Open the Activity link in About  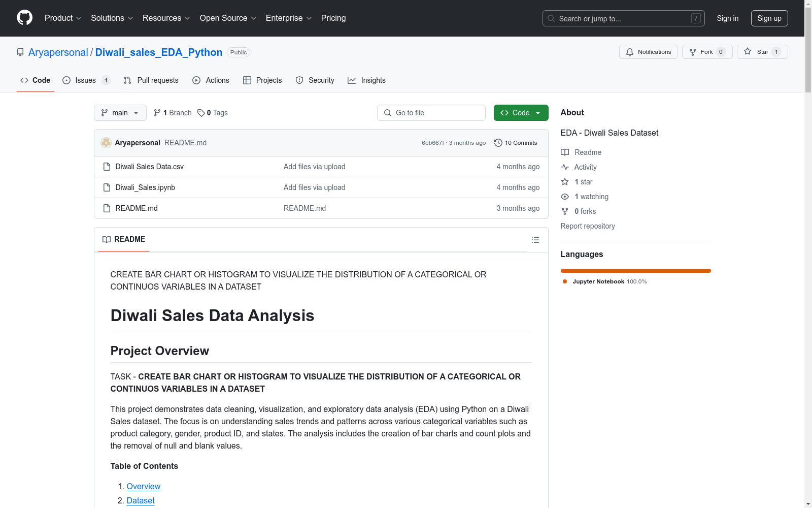pyautogui.click(x=579, y=167)
